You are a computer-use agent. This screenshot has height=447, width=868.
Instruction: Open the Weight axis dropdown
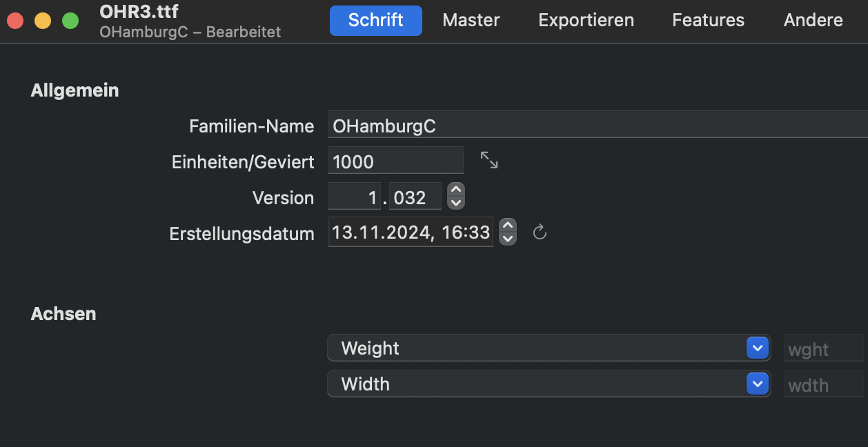549,348
